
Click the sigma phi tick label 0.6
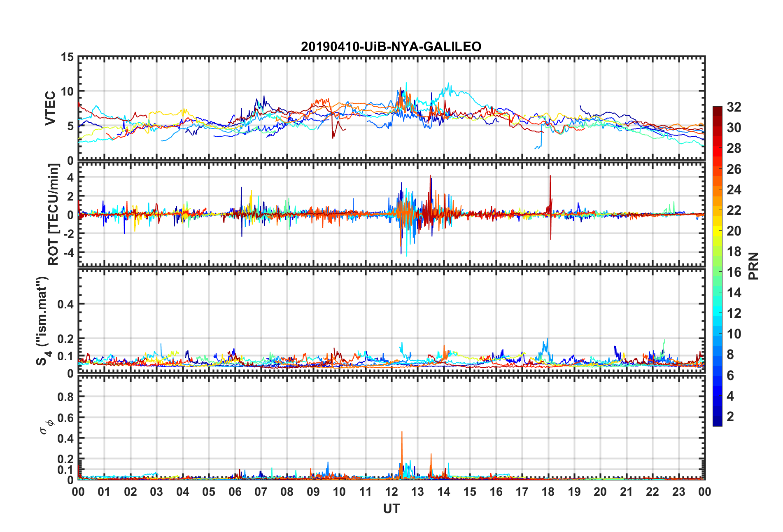(x=66, y=418)
